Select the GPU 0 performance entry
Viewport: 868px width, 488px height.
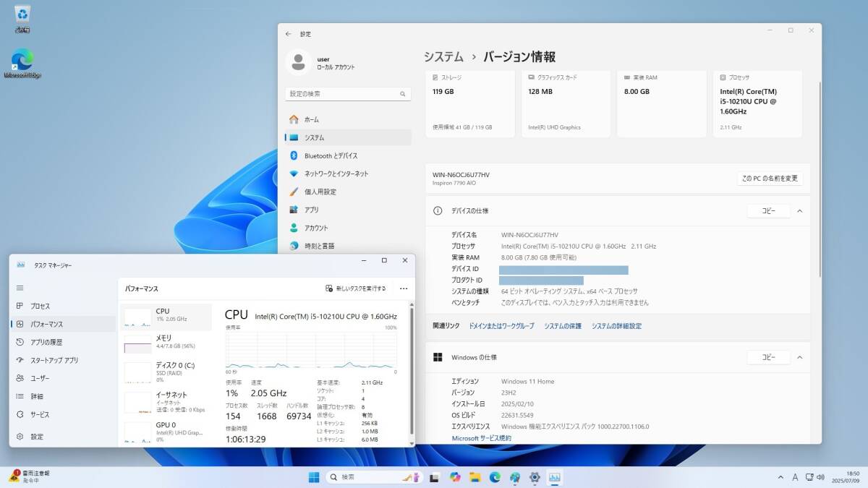click(x=167, y=432)
